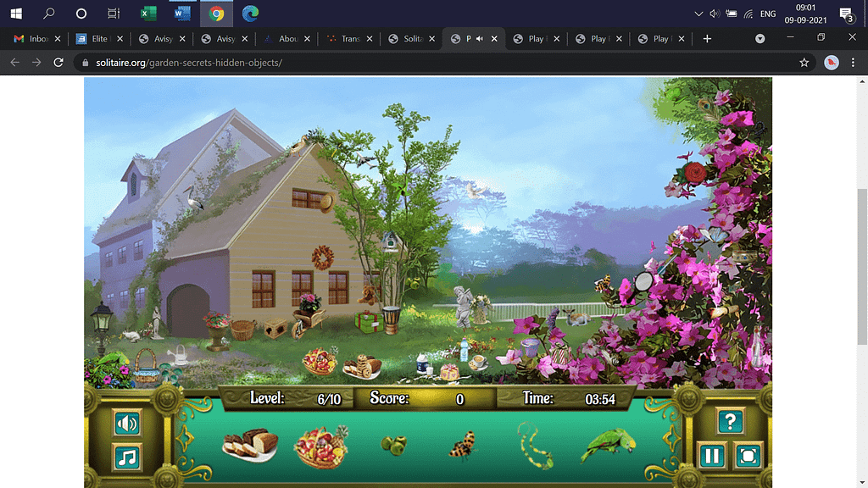Click the green apples target in item bar
The image size is (868, 488).
(x=392, y=444)
